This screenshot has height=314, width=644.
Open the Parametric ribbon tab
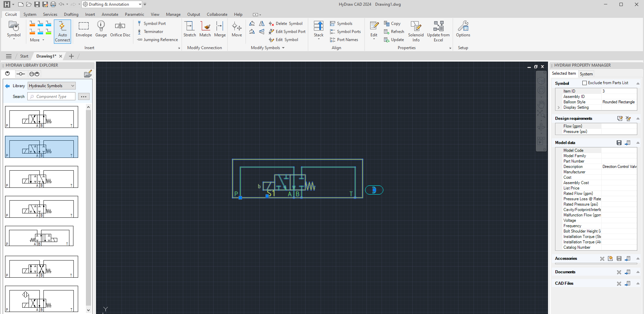[134, 14]
